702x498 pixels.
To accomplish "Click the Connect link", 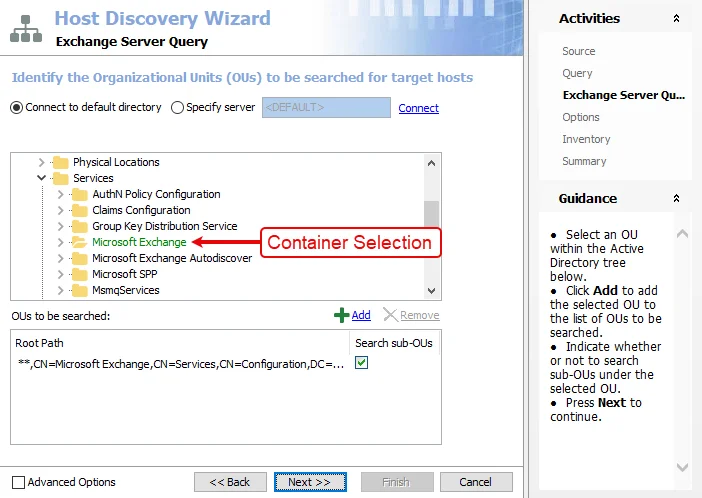I will coord(419,108).
